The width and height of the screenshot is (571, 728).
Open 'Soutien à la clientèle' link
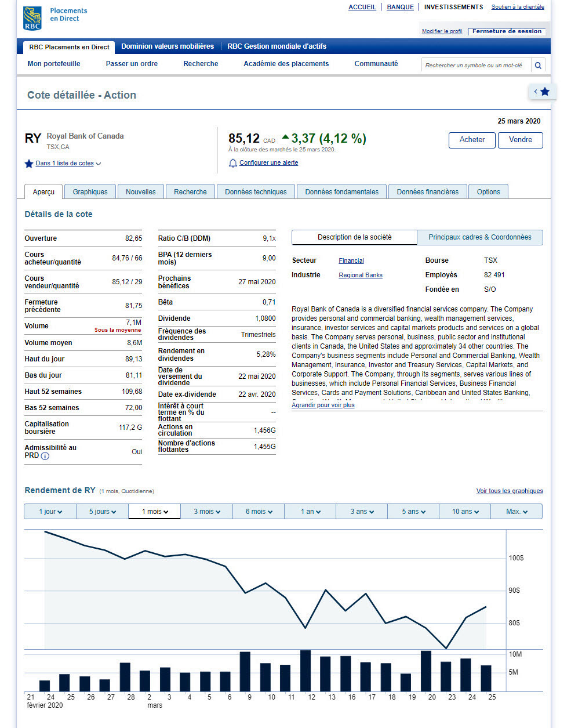click(518, 7)
